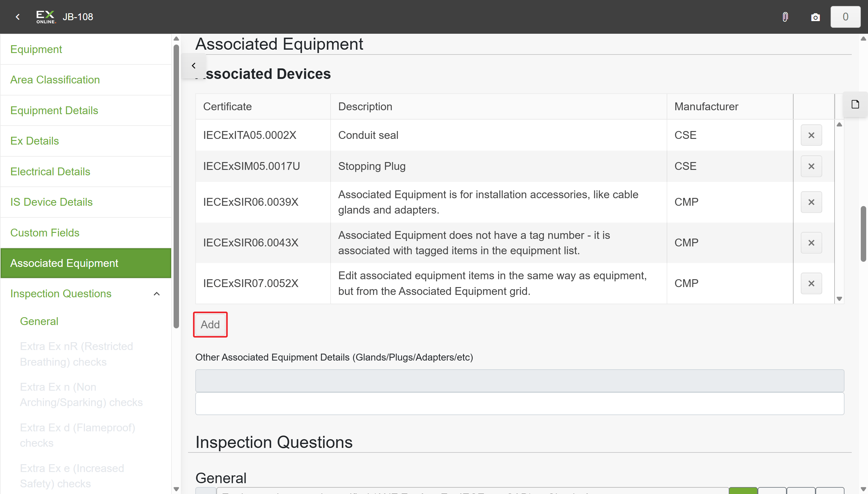The height and width of the screenshot is (494, 868).
Task: Go back using the header back arrow
Action: (x=18, y=17)
